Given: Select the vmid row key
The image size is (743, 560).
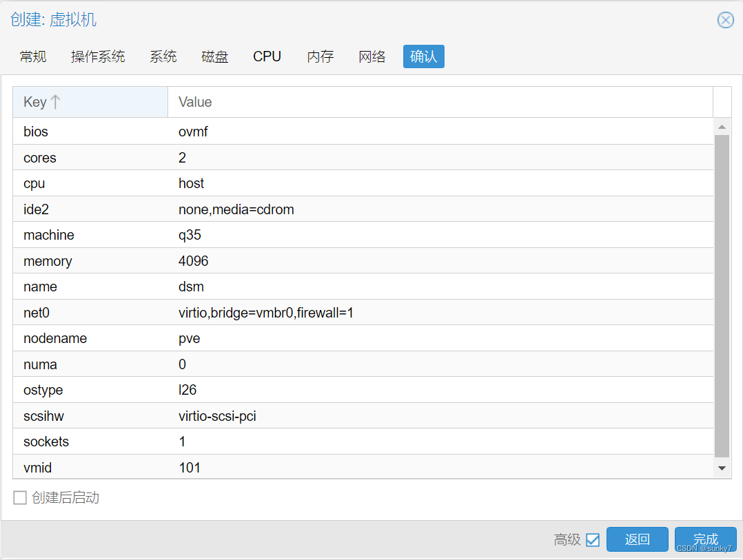Looking at the screenshot, I should (37, 467).
